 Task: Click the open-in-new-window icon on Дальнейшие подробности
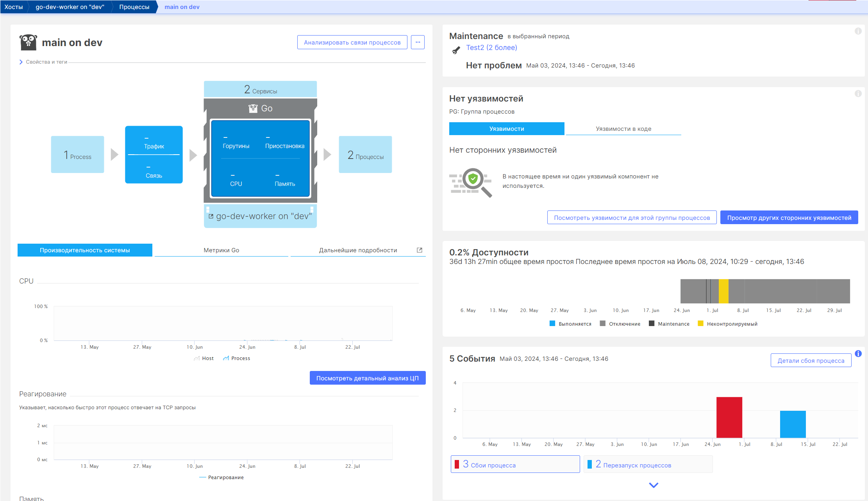point(420,250)
